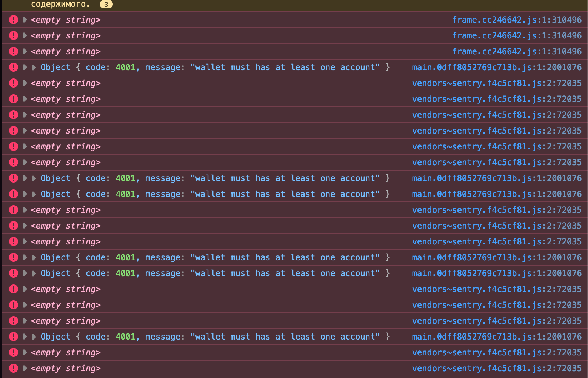Open the first vendors~sentry.f4c5cf81.js link
Screen dimensions: 588x378
[496, 83]
